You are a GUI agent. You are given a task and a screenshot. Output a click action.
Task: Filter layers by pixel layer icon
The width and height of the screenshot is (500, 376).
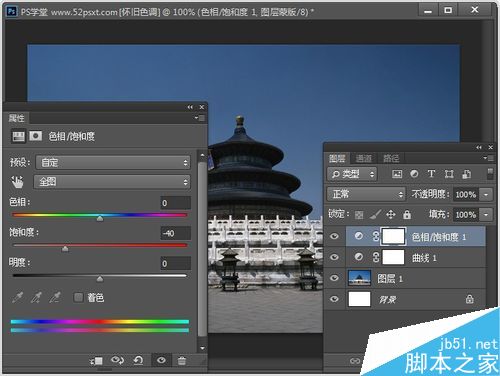coord(397,174)
